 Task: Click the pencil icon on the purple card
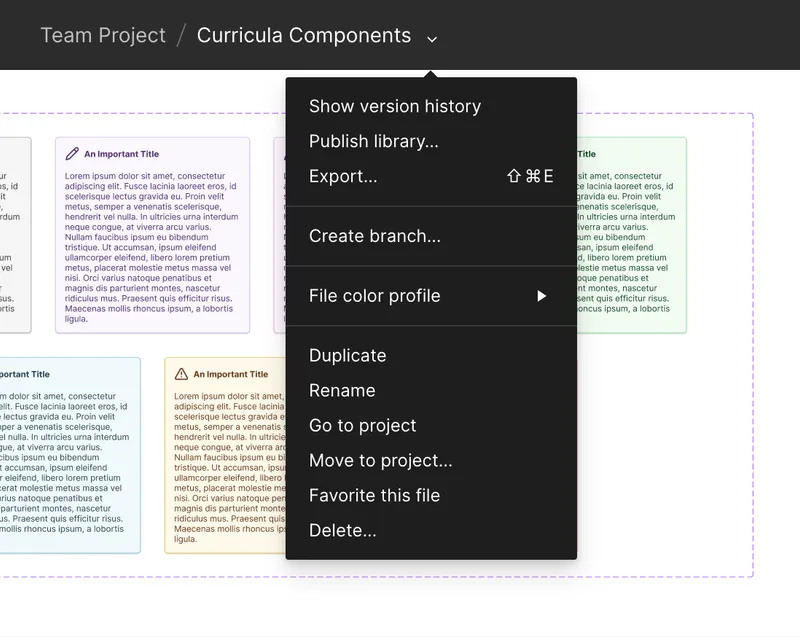(x=70, y=153)
